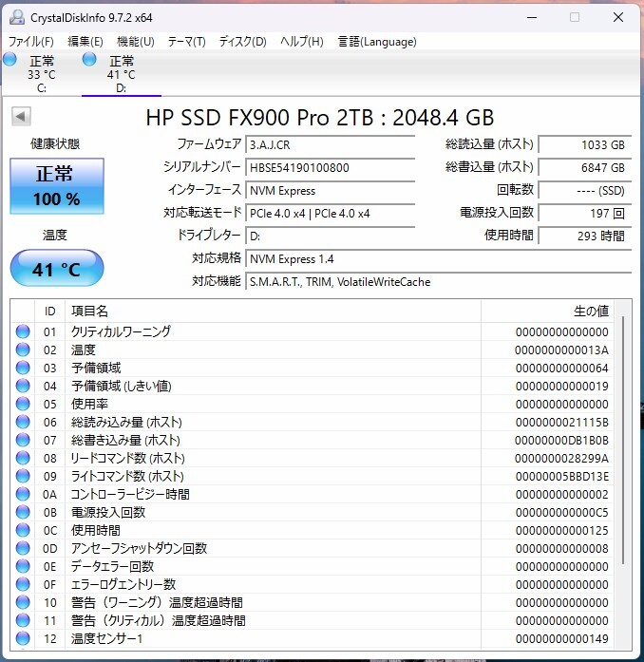The image size is (644, 662).
Task: Click the 項目名 column header
Action: 273,312
